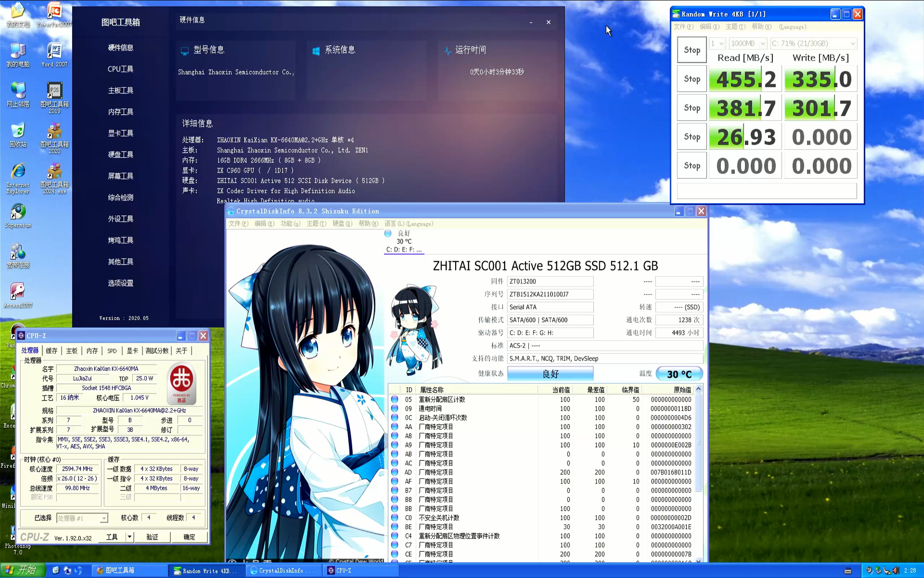Switch to the 缓存 tab in CPU-Z
The height and width of the screenshot is (578, 924).
(x=52, y=350)
